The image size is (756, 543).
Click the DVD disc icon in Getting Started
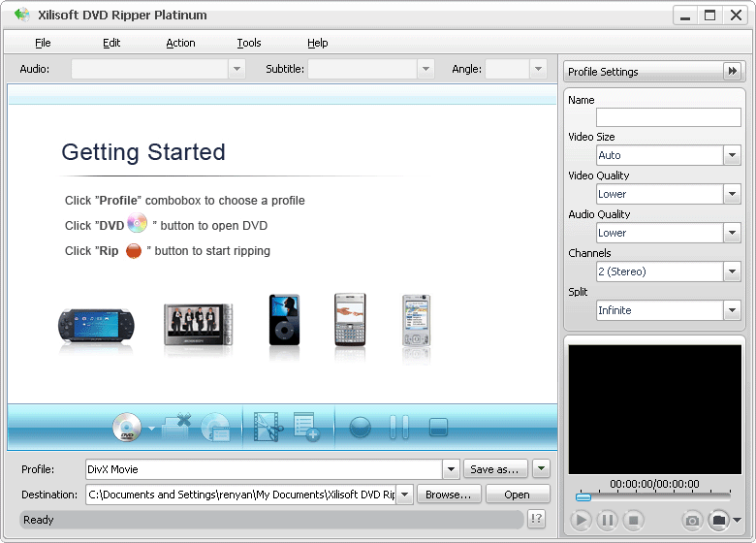click(x=137, y=223)
